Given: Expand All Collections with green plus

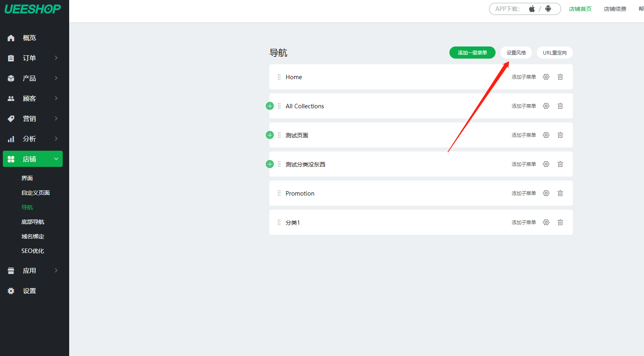Looking at the screenshot, I should click(x=270, y=106).
